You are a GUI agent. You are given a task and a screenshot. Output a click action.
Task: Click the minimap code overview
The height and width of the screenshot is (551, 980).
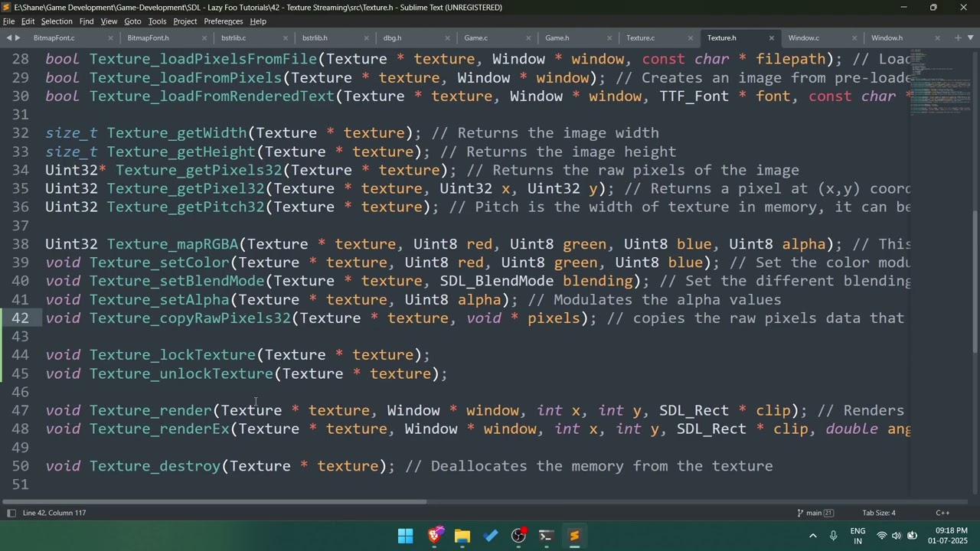pos(939,83)
